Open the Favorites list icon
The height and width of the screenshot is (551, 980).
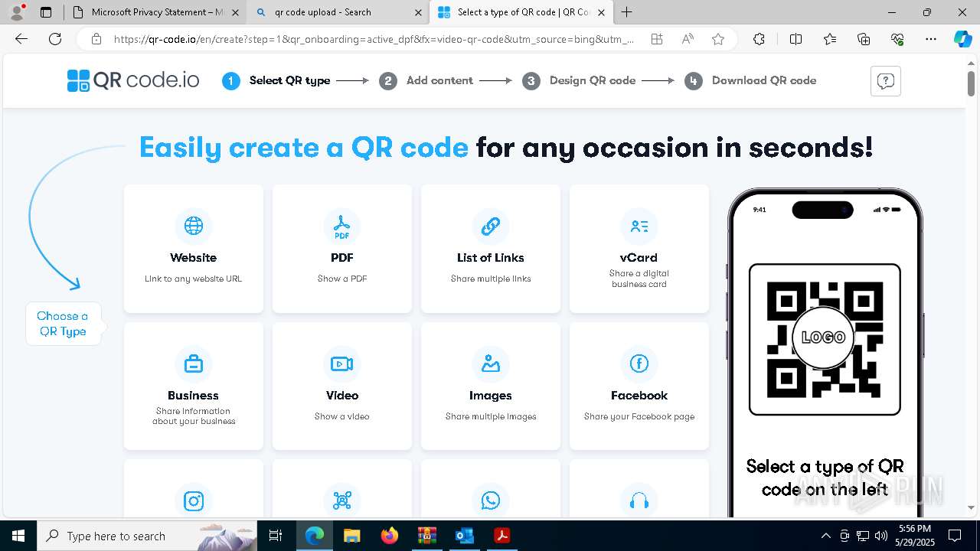coord(830,39)
